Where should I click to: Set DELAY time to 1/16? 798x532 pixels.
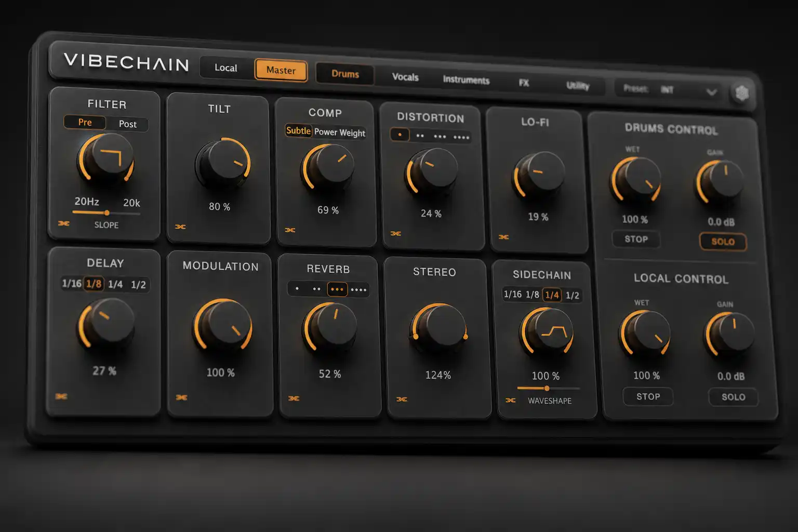[72, 283]
